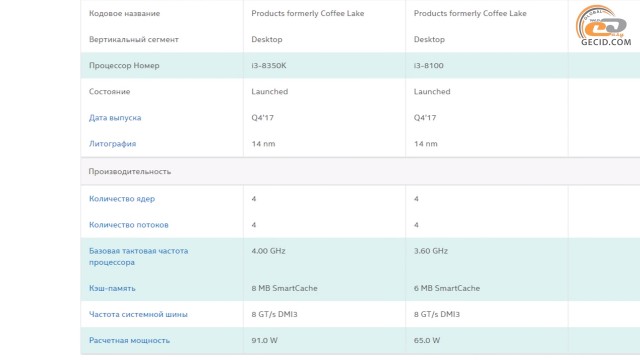
Task: Select the 'Кодовое название' row label
Action: pos(124,13)
